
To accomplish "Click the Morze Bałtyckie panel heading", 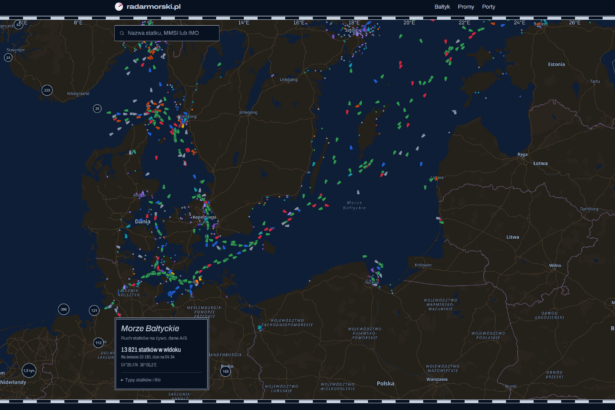I will pyautogui.click(x=150, y=328).
